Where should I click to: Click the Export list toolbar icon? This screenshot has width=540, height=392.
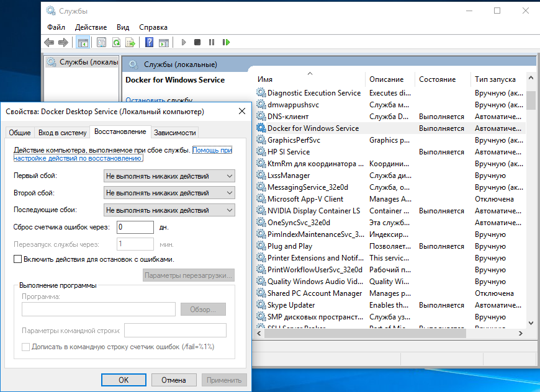click(x=130, y=42)
